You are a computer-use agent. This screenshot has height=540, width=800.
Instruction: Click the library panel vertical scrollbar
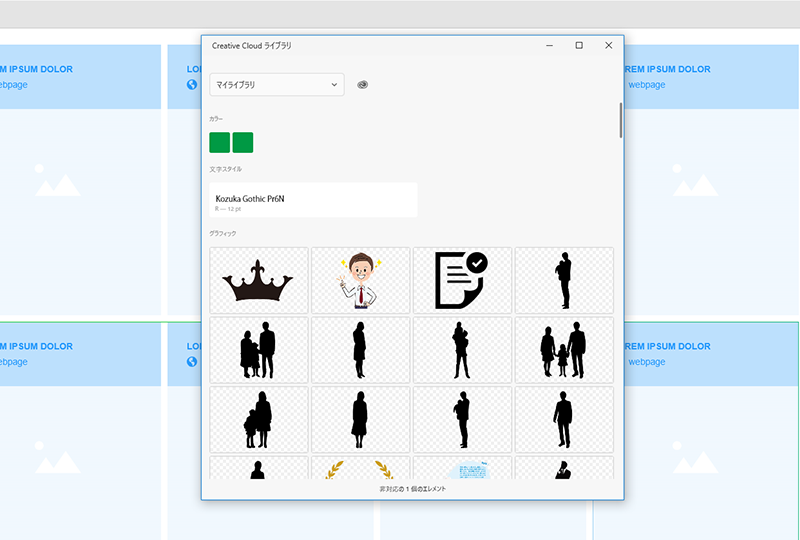620,120
